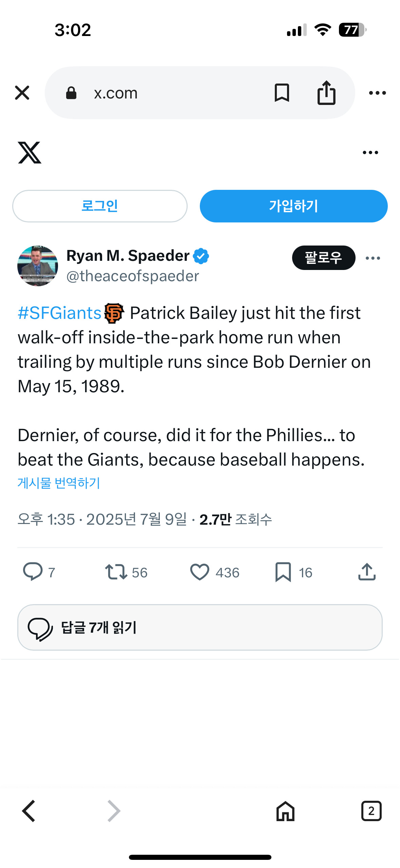Tap the 가입하기 sign-up button
400x868 pixels.
coord(293,206)
